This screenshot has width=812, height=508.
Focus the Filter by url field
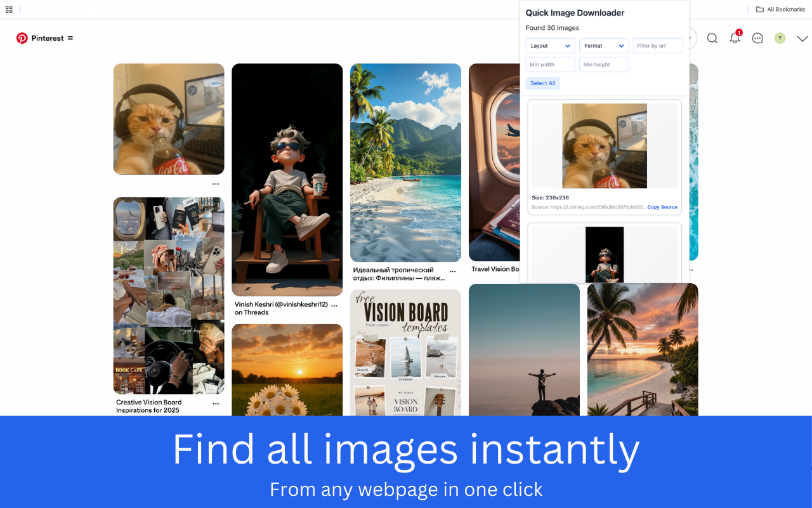(658, 46)
